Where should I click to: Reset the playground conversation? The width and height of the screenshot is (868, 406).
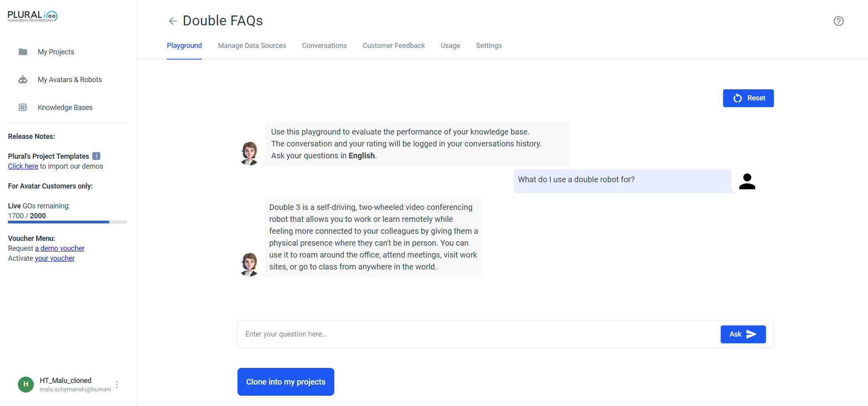click(x=748, y=98)
